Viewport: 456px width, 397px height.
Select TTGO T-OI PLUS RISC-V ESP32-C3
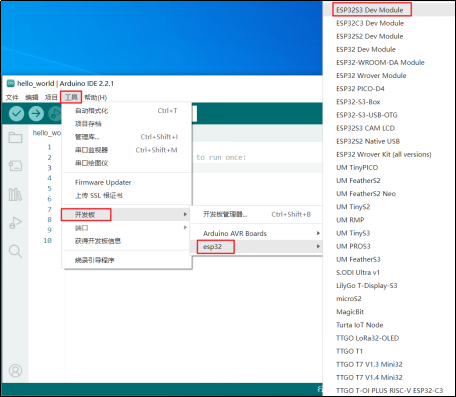click(x=389, y=390)
